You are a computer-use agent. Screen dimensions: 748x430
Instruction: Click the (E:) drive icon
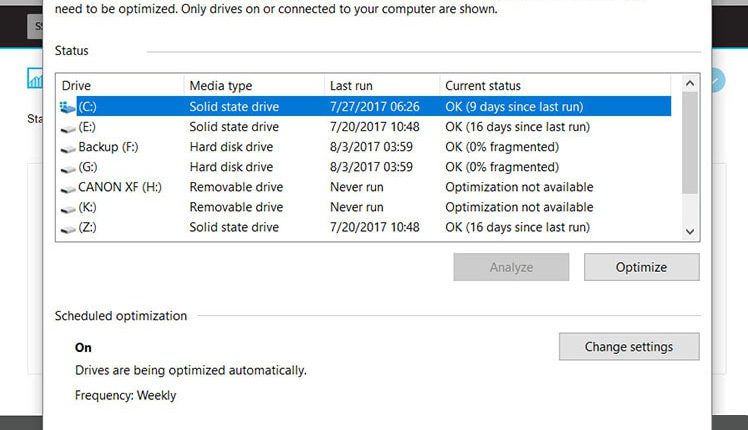tap(68, 129)
